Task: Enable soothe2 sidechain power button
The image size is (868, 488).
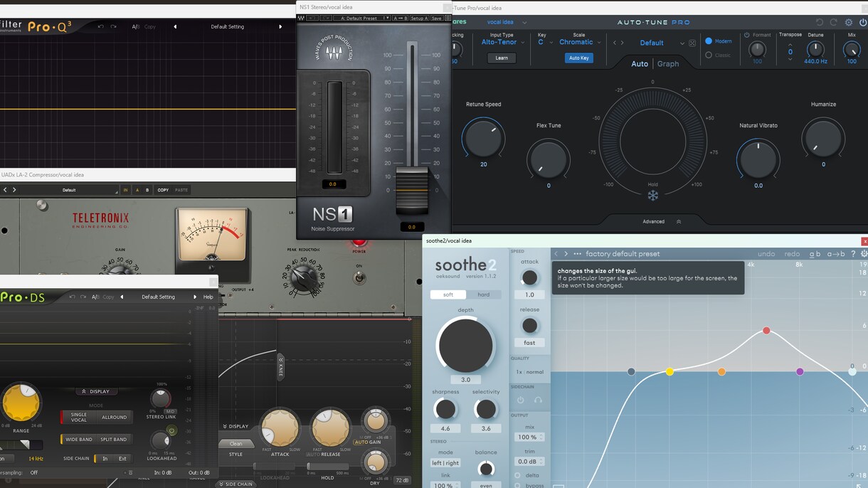Action: (520, 401)
